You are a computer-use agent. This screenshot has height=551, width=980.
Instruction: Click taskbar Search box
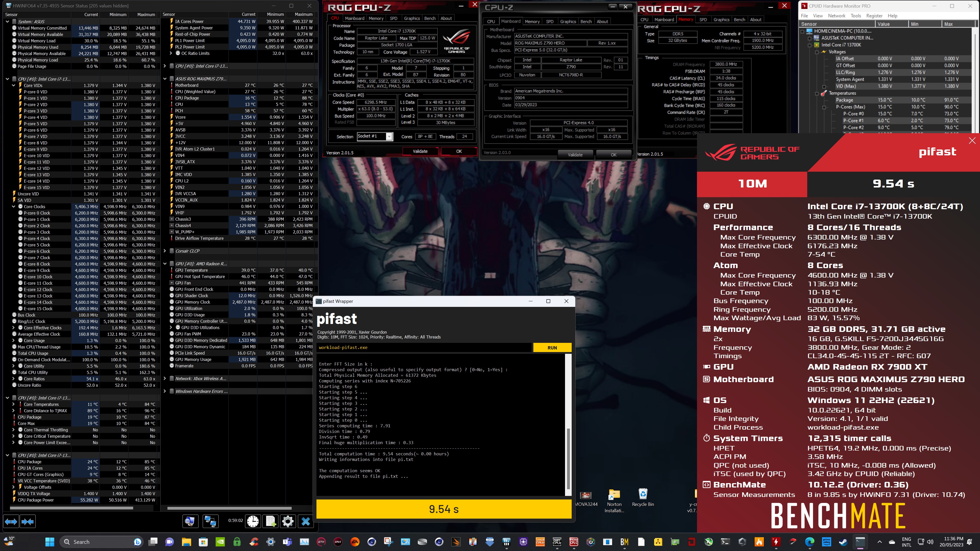[102, 542]
